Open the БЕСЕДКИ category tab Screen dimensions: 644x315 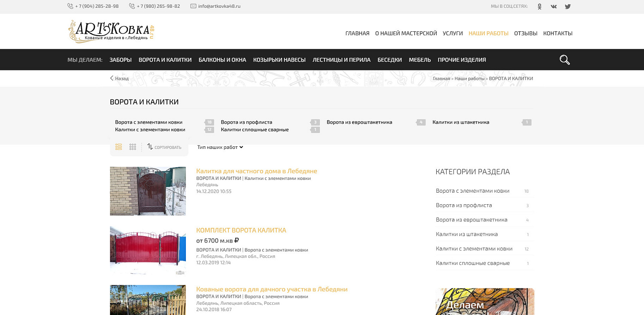pos(389,60)
